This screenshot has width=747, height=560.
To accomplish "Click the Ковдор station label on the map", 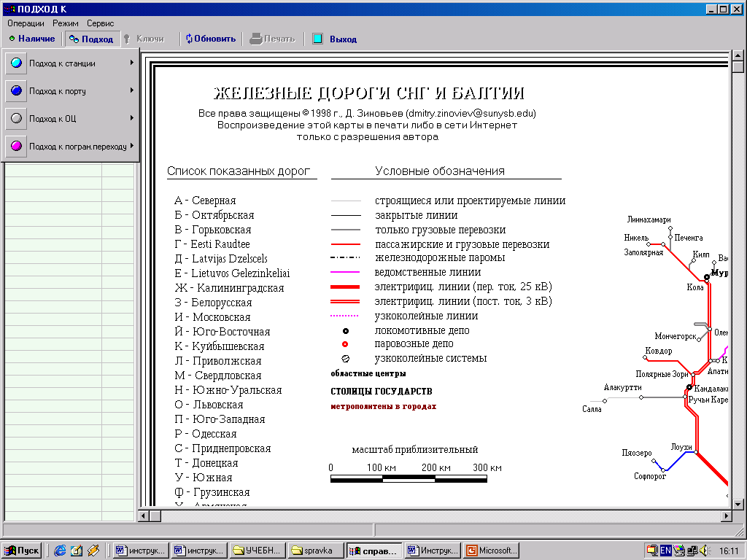I will [x=659, y=351].
